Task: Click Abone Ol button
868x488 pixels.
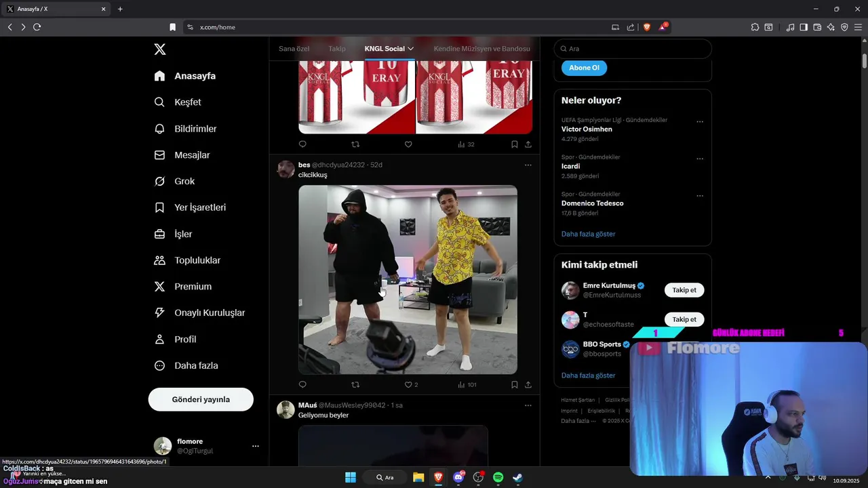Action: tap(584, 68)
